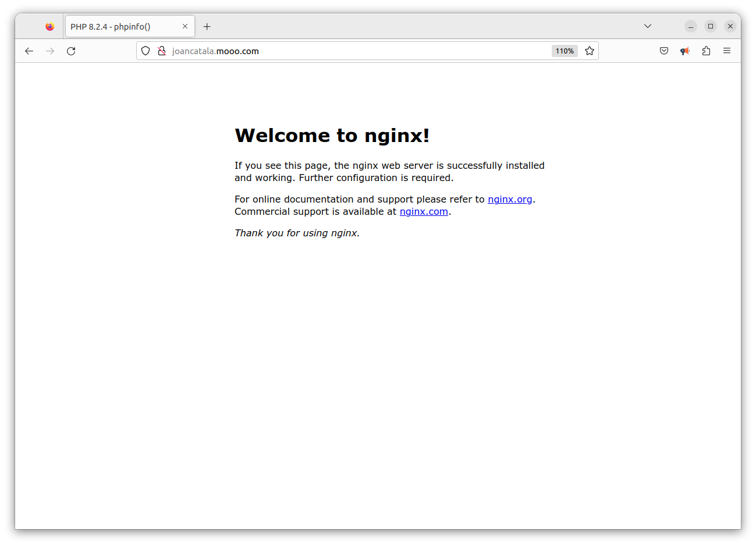The height and width of the screenshot is (546, 756).
Task: Click the "Welcome to nginx!" heading
Action: [332, 136]
